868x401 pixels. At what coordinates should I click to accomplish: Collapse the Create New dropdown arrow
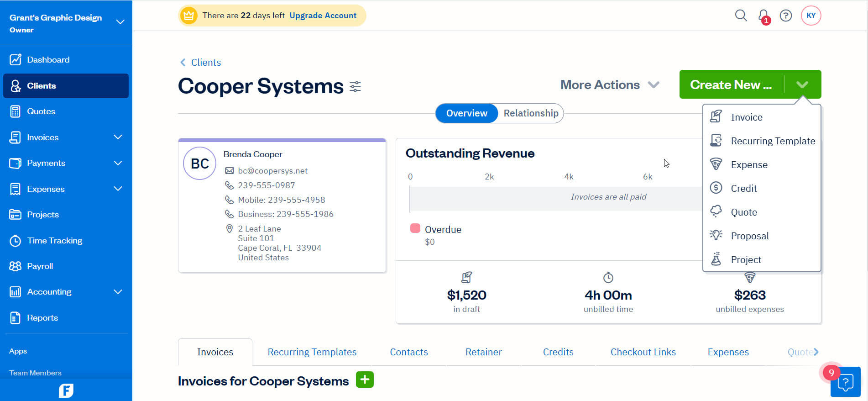pyautogui.click(x=802, y=84)
